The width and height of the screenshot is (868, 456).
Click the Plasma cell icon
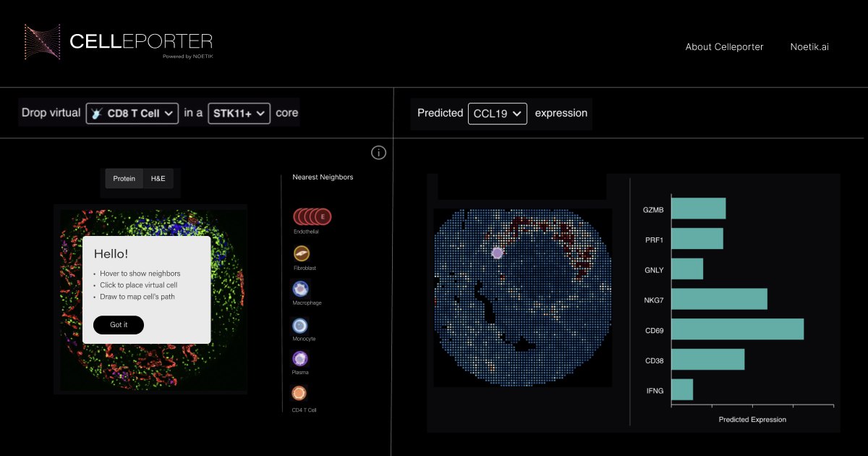point(300,359)
